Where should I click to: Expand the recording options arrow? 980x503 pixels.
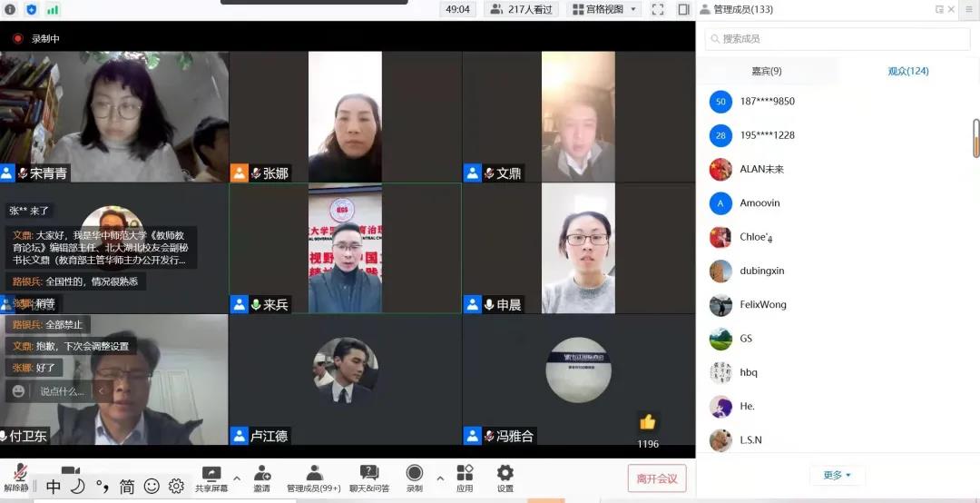(x=440, y=478)
